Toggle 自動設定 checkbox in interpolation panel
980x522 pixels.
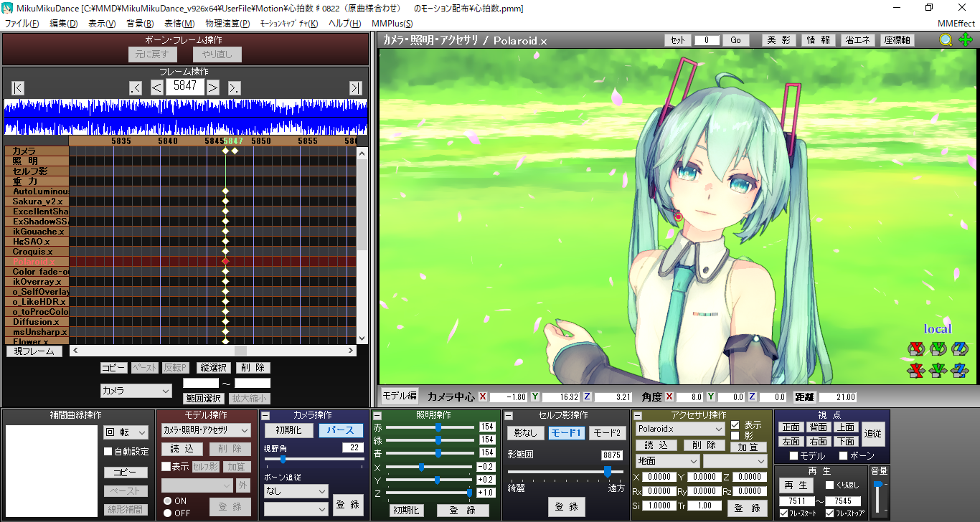tap(108, 452)
